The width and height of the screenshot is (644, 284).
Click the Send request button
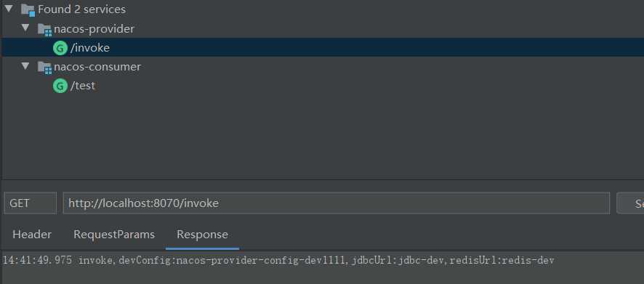click(x=630, y=203)
